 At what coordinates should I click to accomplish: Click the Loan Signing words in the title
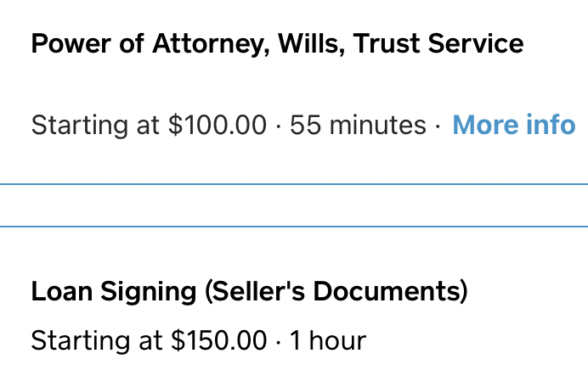[x=114, y=291]
